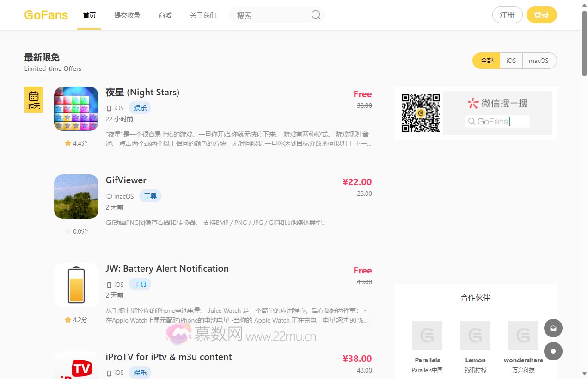
Task: Filter offers by iOS
Action: point(511,61)
